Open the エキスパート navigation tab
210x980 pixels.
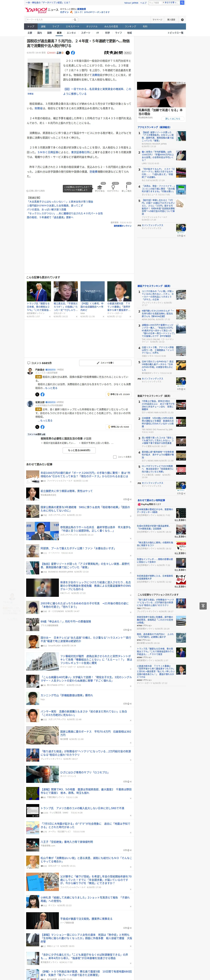tap(72, 27)
